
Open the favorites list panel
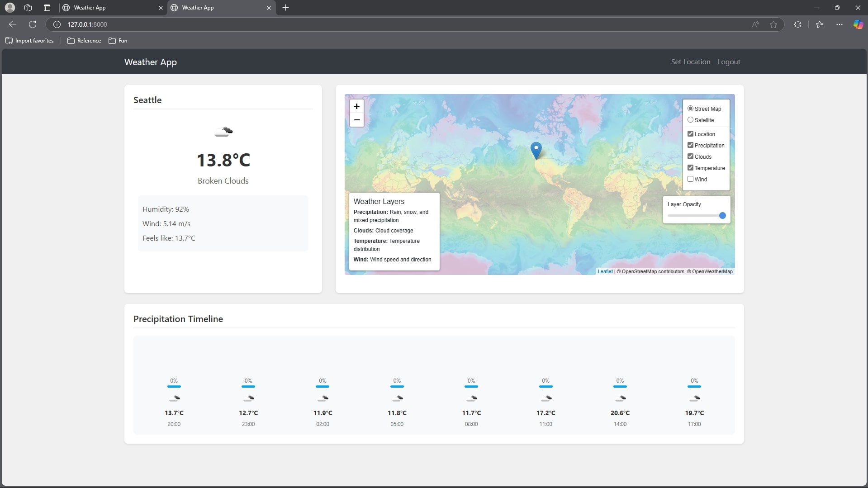coord(820,24)
